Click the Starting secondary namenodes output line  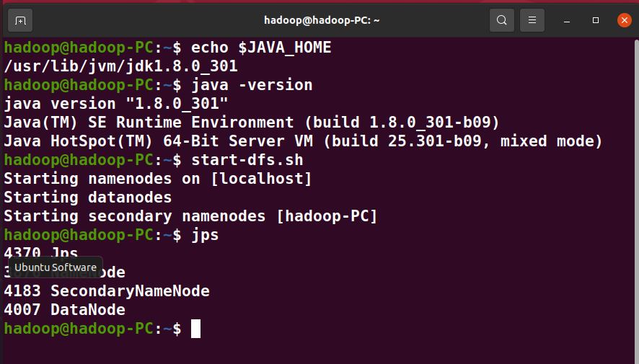[190, 216]
